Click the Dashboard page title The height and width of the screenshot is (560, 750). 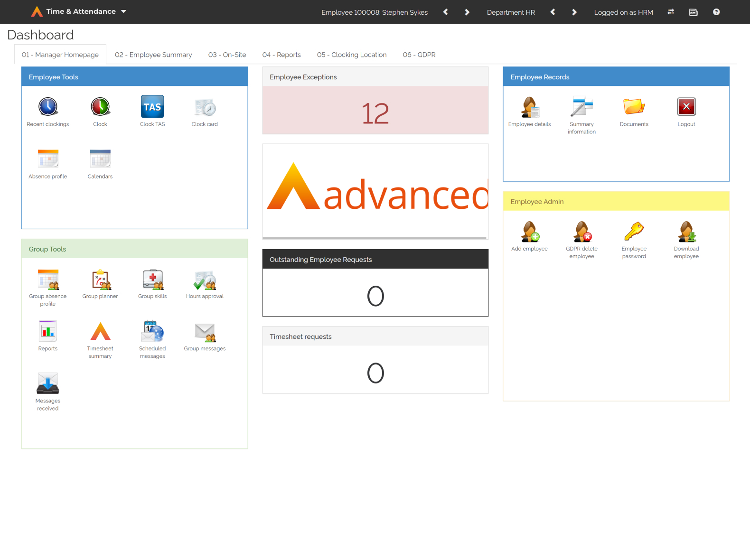pyautogui.click(x=40, y=35)
